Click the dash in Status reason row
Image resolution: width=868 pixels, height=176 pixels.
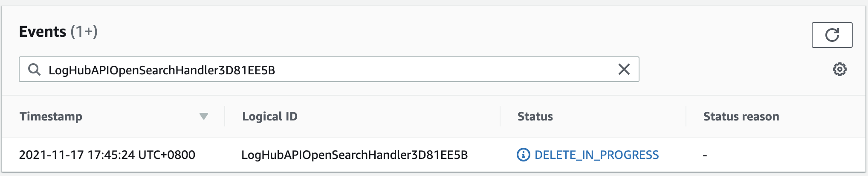point(705,155)
